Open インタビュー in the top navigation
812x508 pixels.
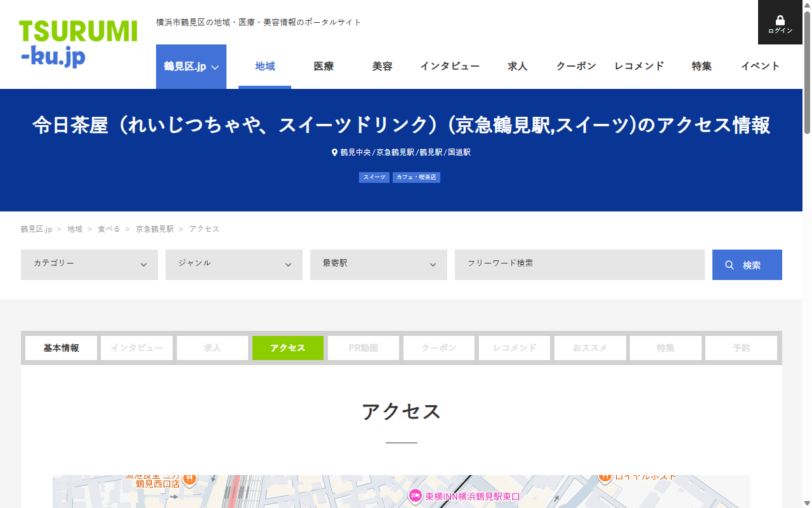click(450, 66)
